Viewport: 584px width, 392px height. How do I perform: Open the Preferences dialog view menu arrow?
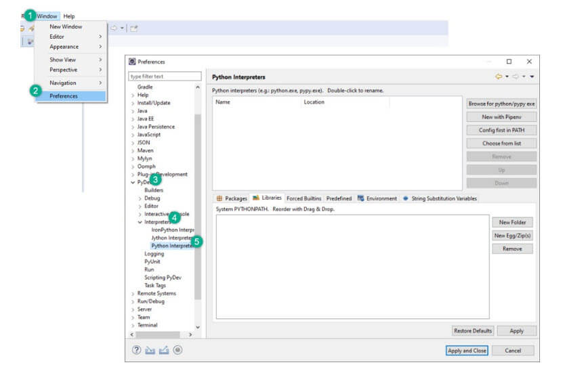pos(533,77)
